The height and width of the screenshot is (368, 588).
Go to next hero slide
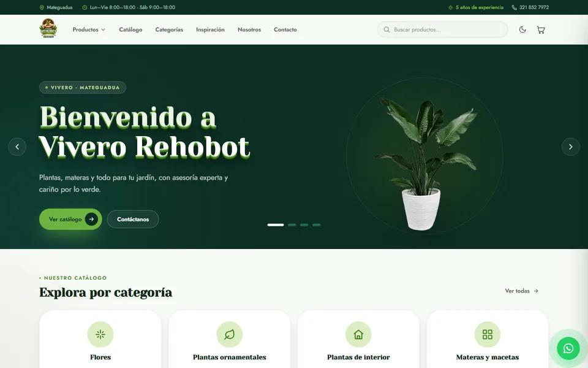(570, 147)
